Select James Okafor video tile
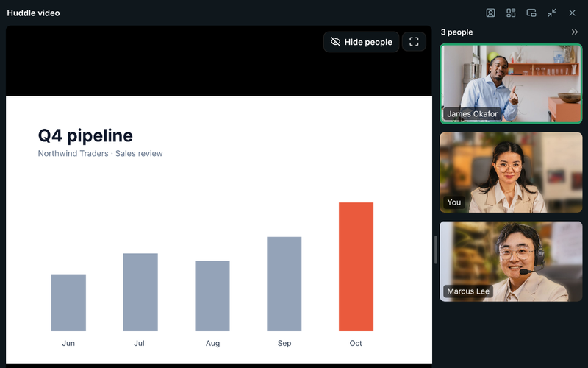The height and width of the screenshot is (368, 588). coord(511,84)
